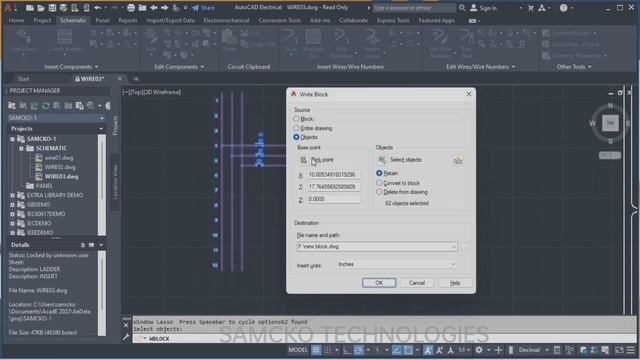Click the Share button in title bar
The height and width of the screenshot is (360, 640).
pos(203,8)
